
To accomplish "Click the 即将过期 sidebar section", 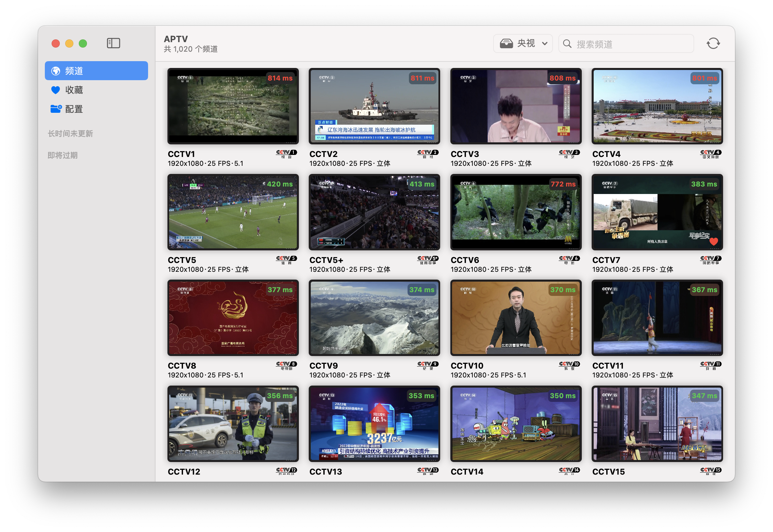I will 63,155.
